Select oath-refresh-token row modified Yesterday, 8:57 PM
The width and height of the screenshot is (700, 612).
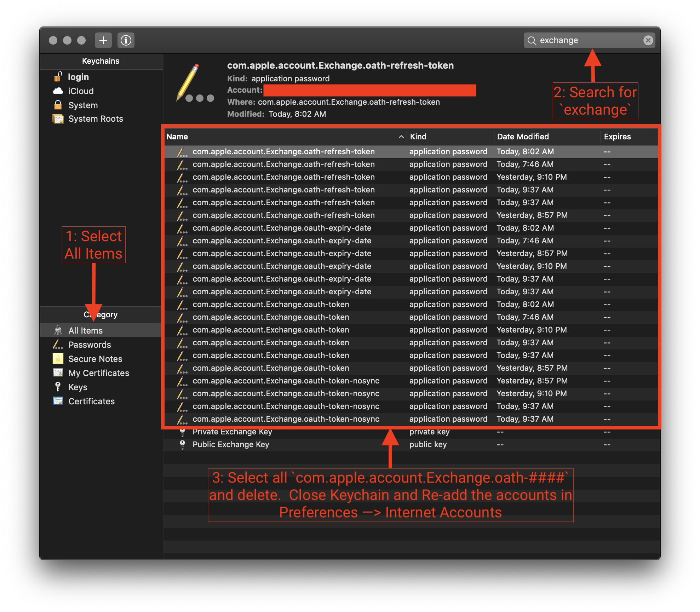pos(411,215)
